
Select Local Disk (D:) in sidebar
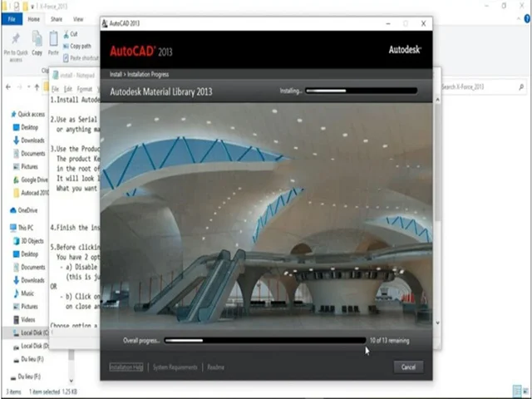pos(31,346)
